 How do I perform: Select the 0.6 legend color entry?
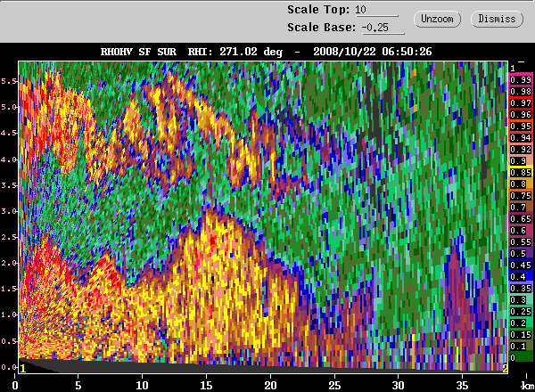click(521, 230)
